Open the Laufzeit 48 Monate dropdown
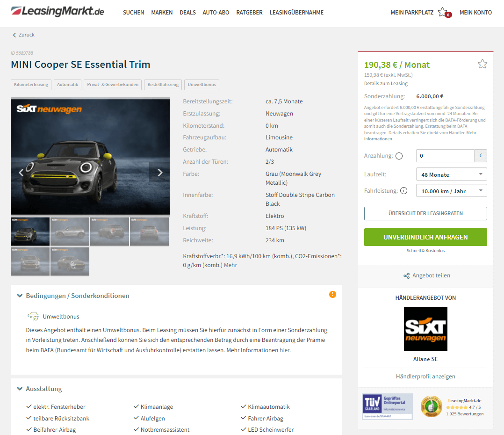 (451, 174)
